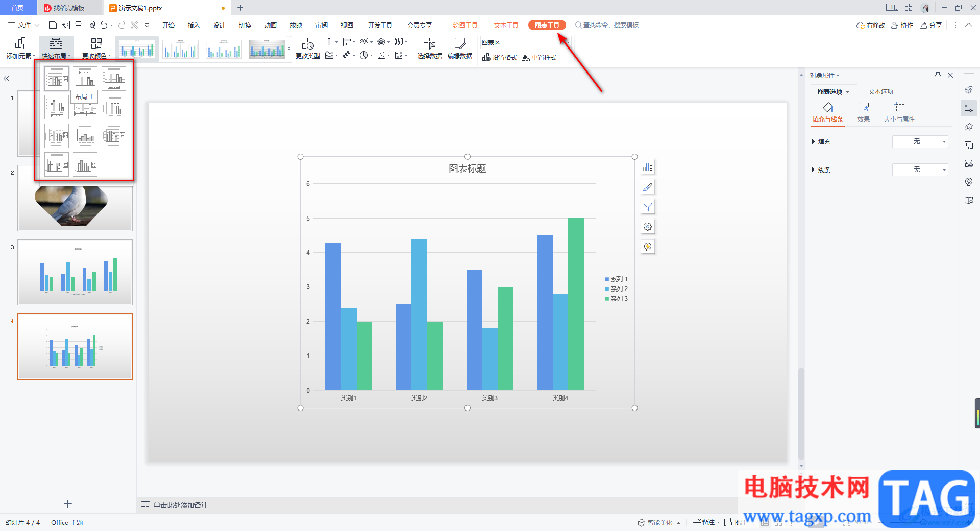Viewport: 980px width, 531px height.
Task: Open the Chart Elements button beside chart
Action: pos(648,167)
